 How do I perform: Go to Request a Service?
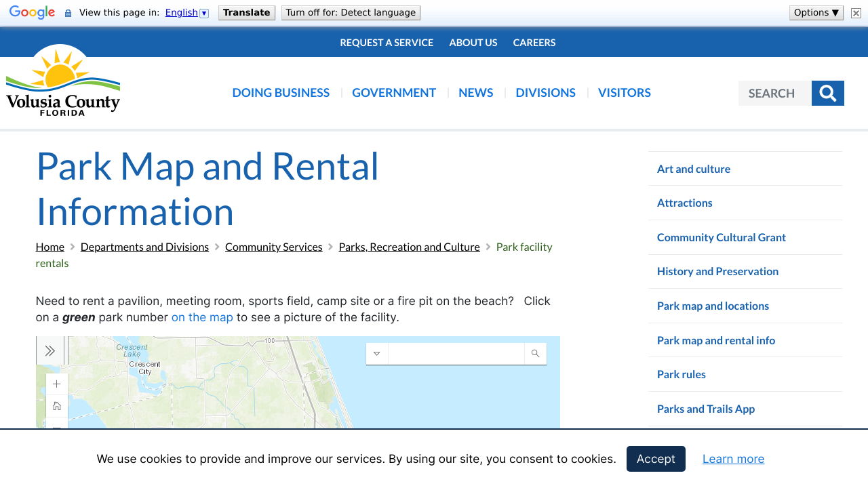coord(387,43)
